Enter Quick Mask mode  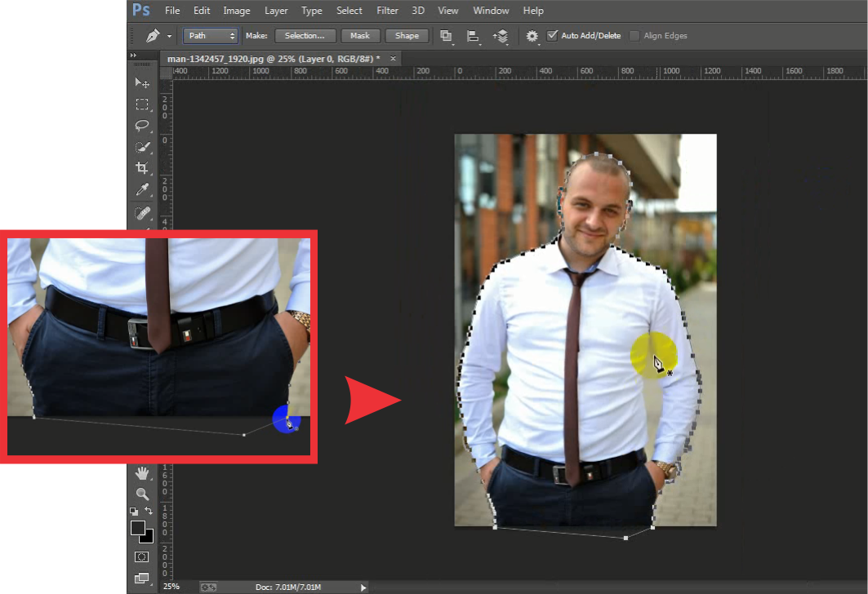[x=142, y=557]
